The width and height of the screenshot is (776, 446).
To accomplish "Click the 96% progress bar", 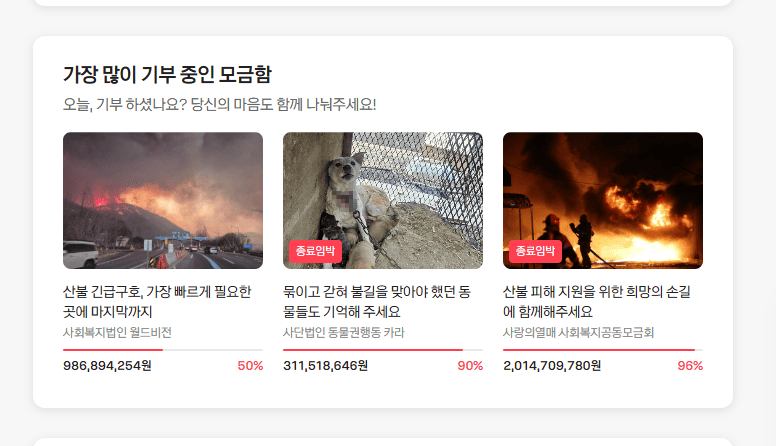I will pos(603,349).
